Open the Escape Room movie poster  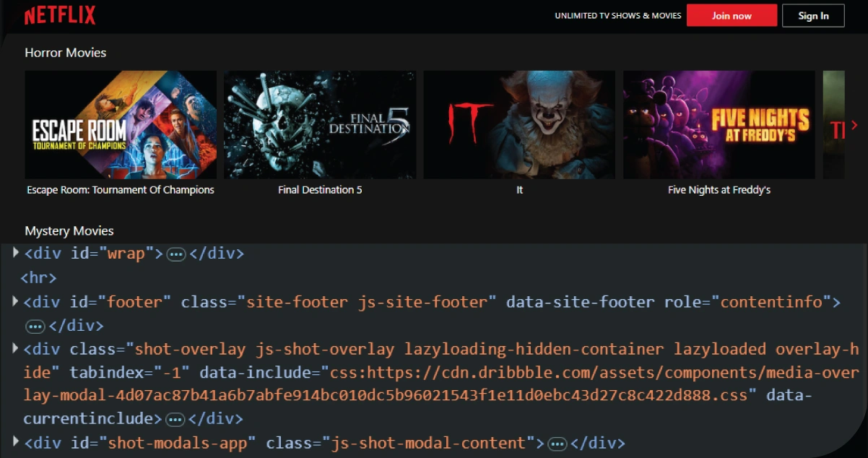tap(121, 124)
